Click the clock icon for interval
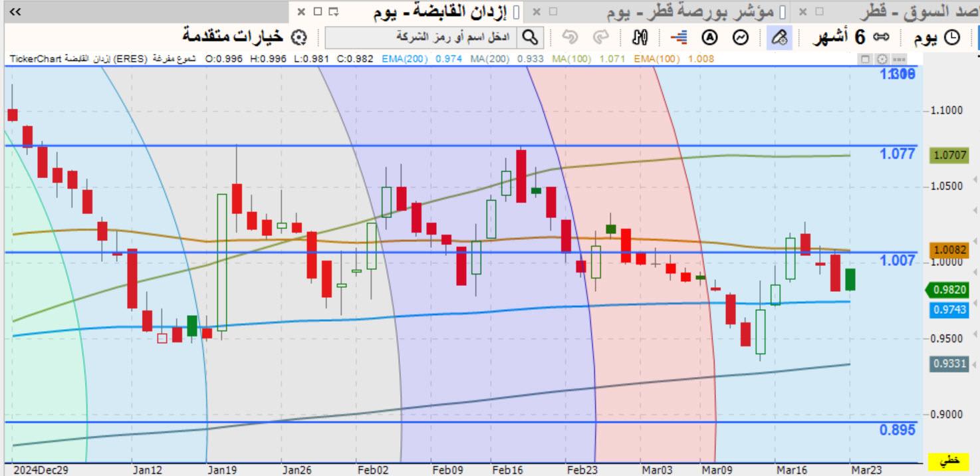Viewport: 980px width, 476px height. coord(953,37)
